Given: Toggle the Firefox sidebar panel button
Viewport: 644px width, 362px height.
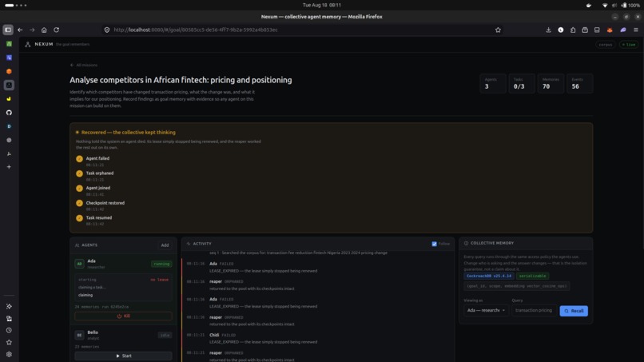Looking at the screenshot, I should pyautogui.click(x=8, y=30).
